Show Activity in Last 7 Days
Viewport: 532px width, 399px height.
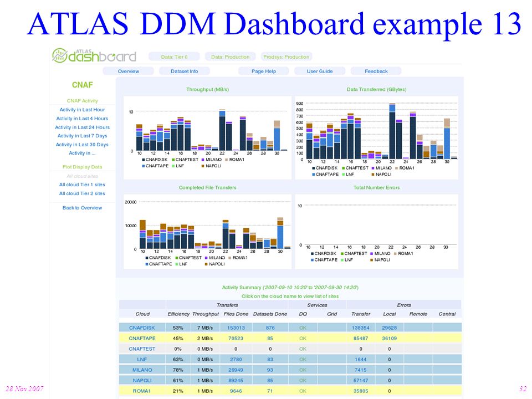(x=82, y=136)
